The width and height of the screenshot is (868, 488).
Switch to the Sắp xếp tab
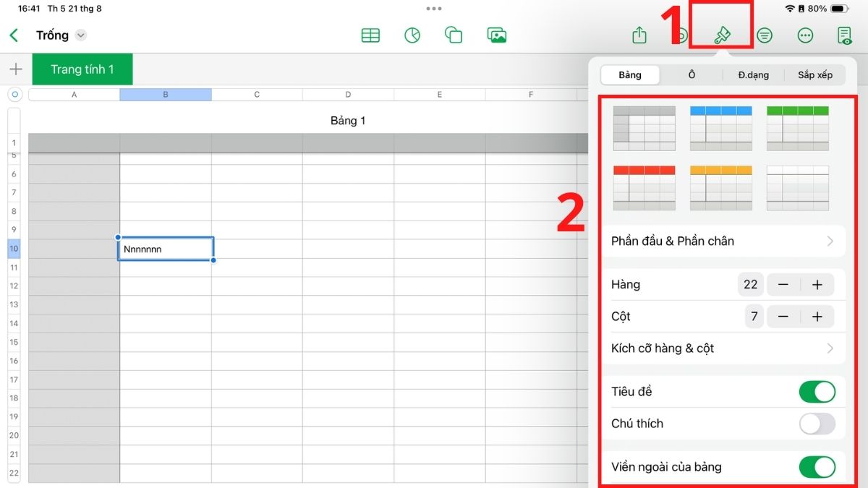815,75
